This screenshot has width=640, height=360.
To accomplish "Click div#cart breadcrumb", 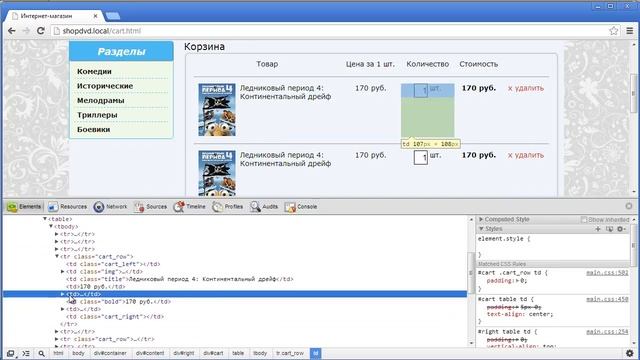I will [213, 353].
